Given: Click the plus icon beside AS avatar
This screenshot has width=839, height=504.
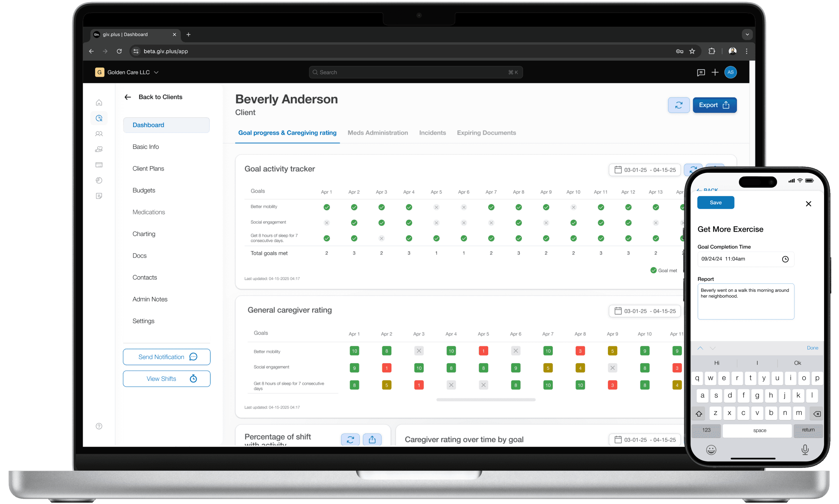Looking at the screenshot, I should click(x=715, y=72).
